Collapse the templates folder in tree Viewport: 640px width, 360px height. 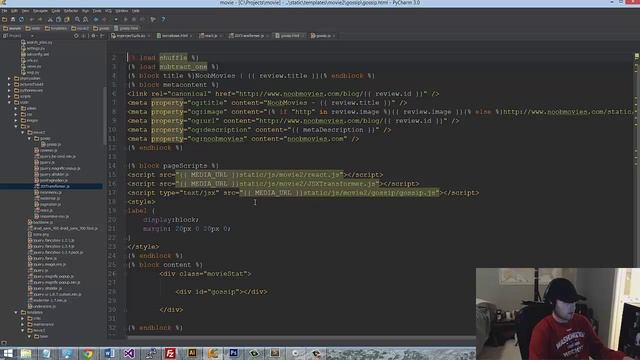(x=16, y=312)
